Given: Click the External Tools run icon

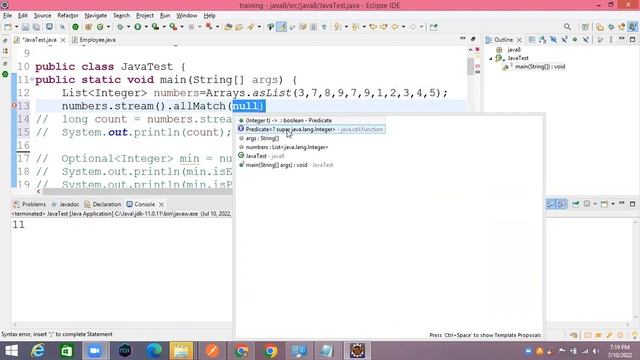Looking at the screenshot, I should (173, 27).
